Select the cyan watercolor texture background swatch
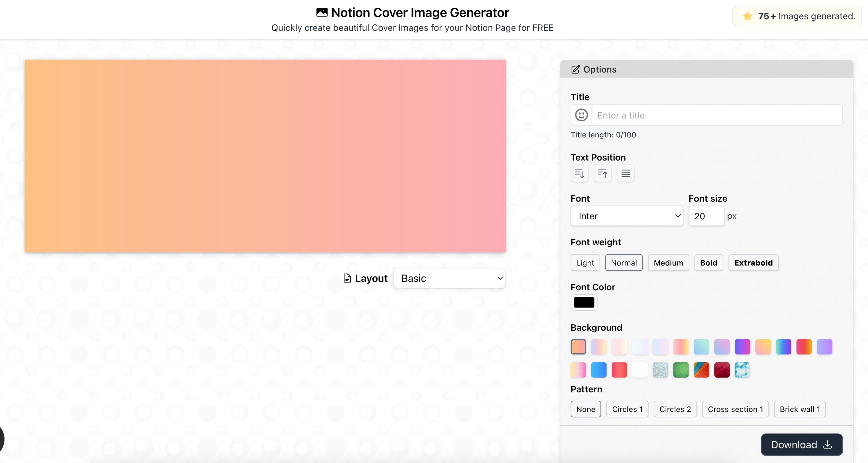868x463 pixels. point(742,370)
